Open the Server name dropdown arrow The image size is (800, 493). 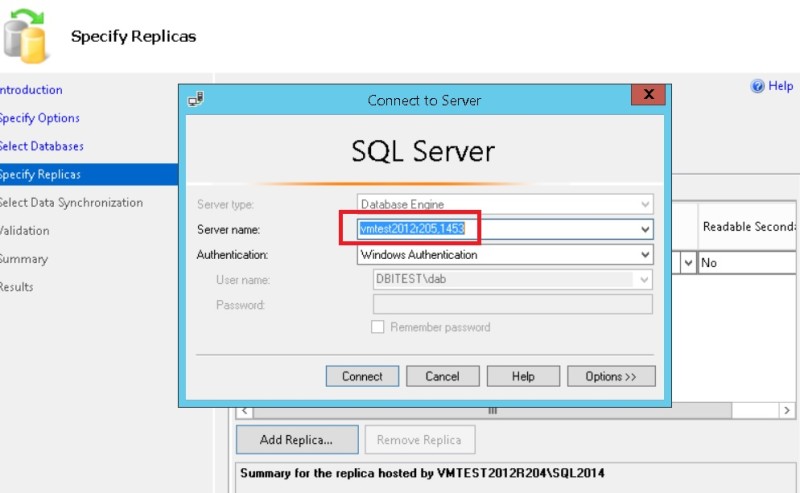point(645,229)
